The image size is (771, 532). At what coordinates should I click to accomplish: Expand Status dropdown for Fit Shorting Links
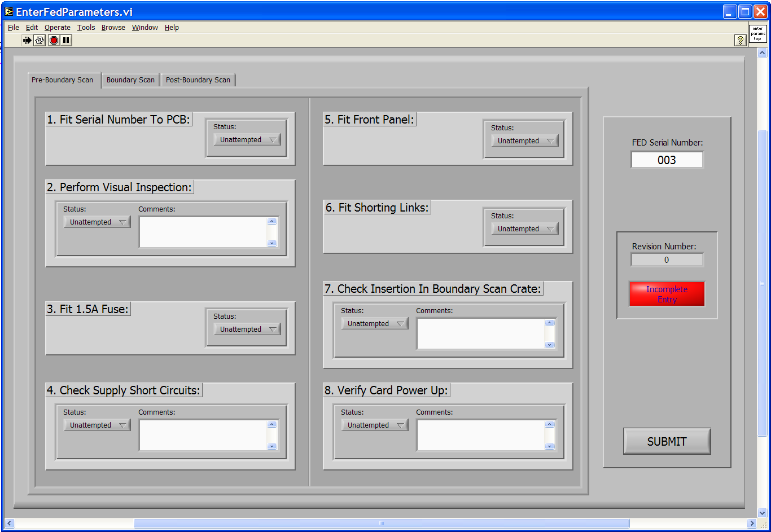[x=524, y=229]
